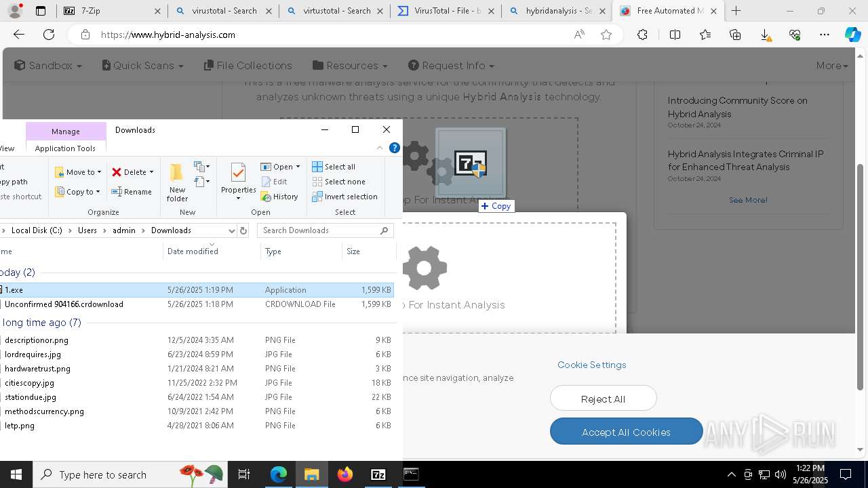Refresh the Hybrid Analysis page

(49, 35)
